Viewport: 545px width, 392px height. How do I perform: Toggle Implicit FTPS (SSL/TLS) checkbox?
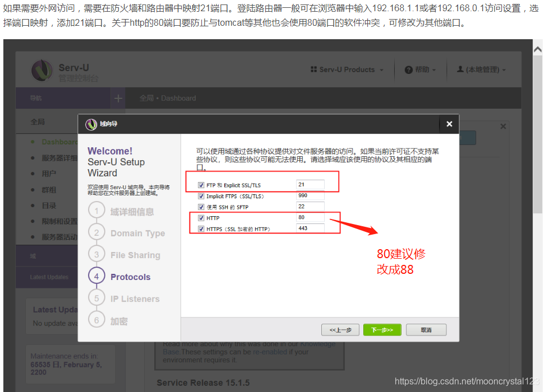click(201, 196)
